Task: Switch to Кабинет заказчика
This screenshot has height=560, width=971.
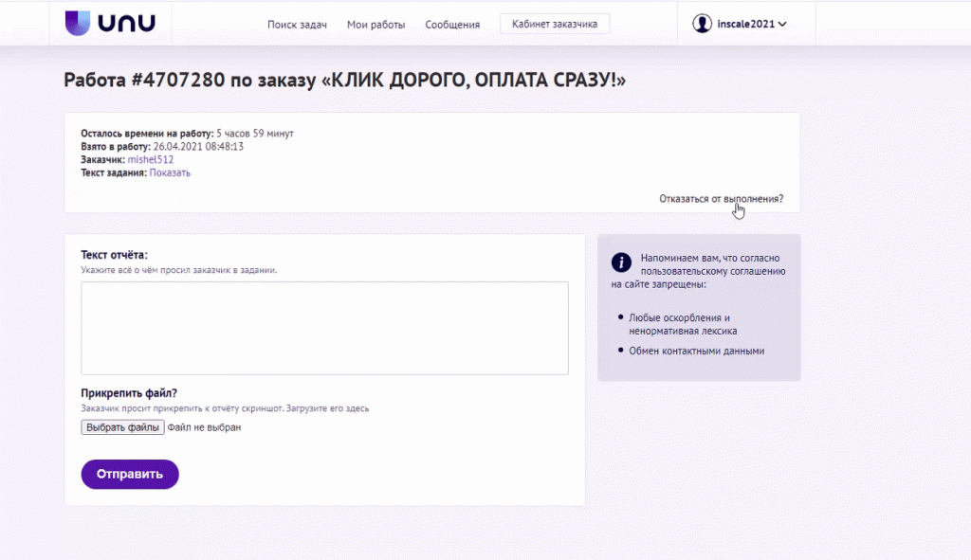Action: (554, 23)
